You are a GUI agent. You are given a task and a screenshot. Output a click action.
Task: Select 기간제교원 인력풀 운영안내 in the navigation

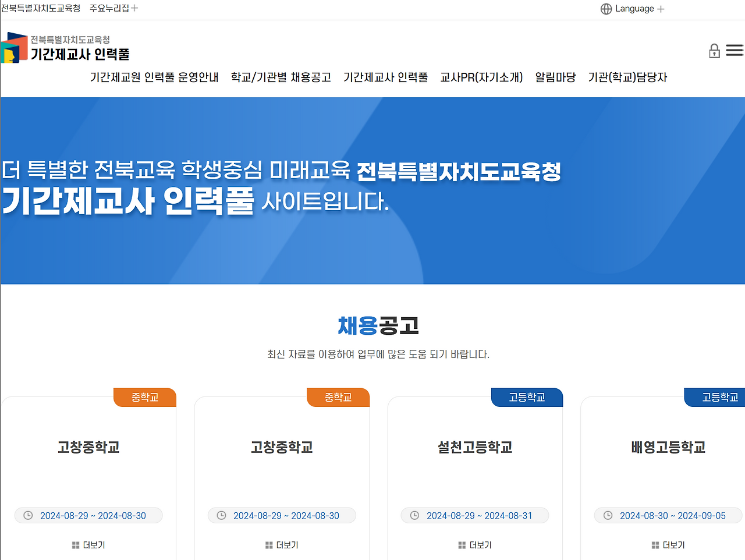[153, 77]
